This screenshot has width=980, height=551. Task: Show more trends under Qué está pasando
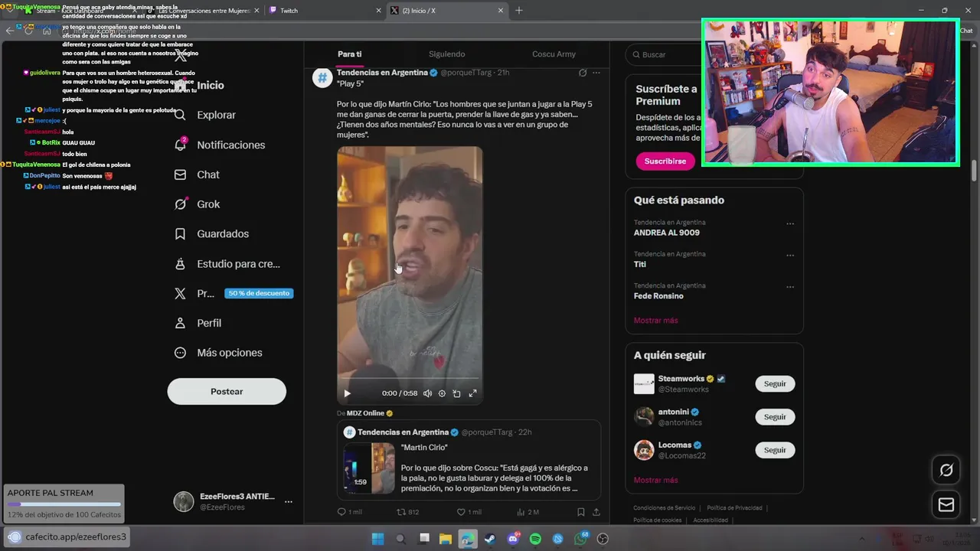click(655, 321)
